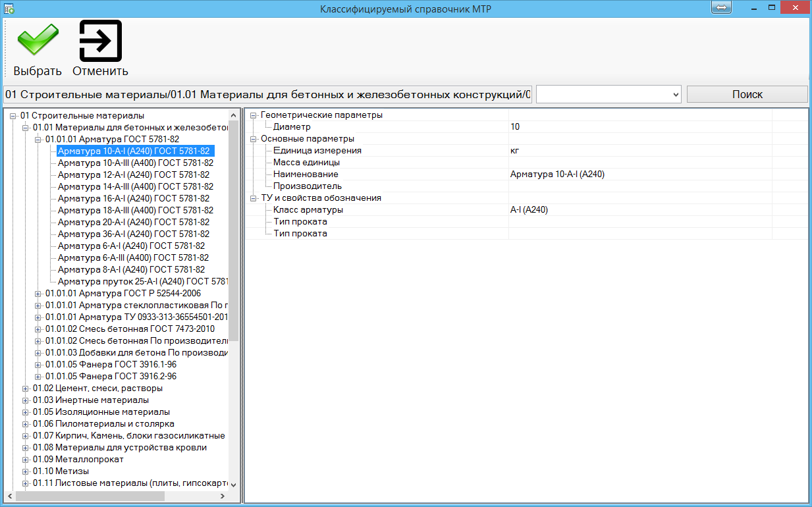Select 01.11 Листовые материалы category

130,483
